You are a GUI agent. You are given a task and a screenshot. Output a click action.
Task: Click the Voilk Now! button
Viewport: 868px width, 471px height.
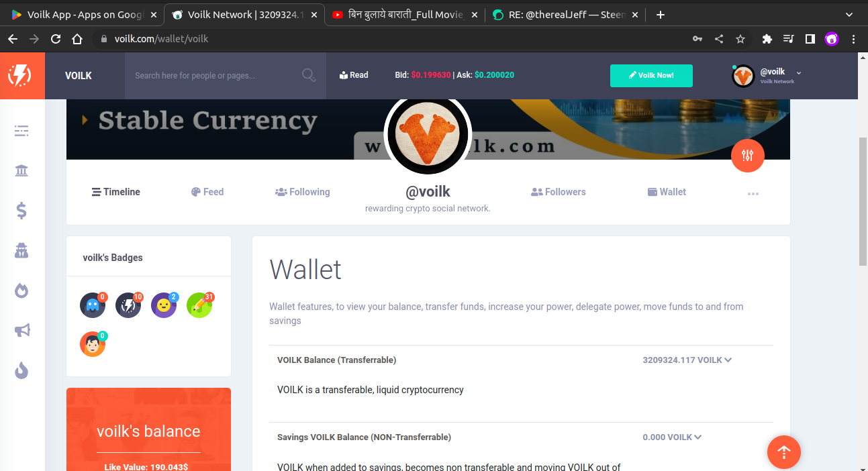651,75
